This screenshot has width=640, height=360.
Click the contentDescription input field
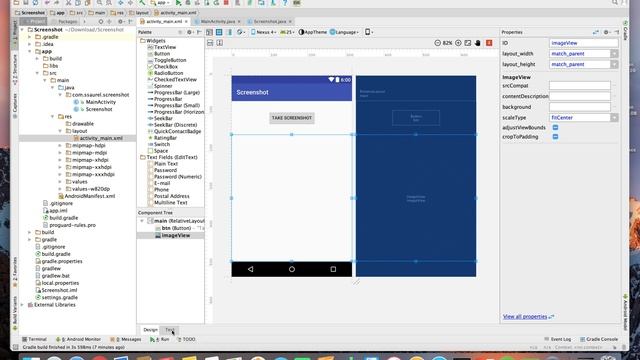pos(580,96)
